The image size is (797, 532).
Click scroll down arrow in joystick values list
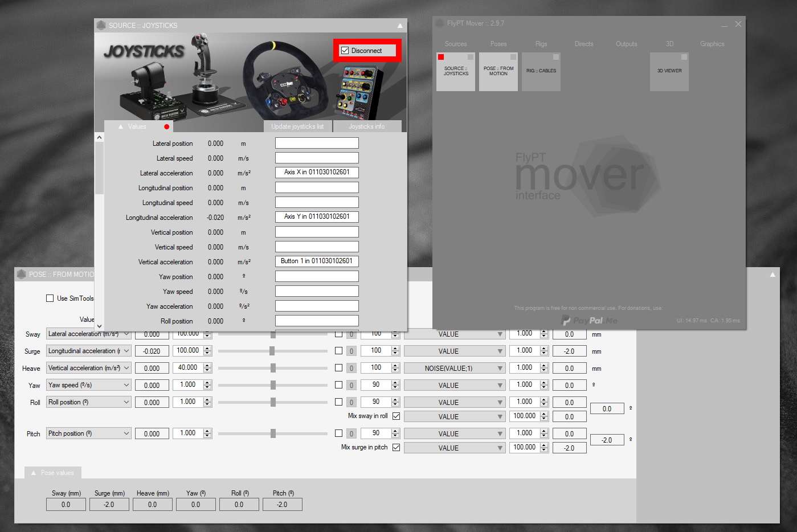click(x=99, y=326)
